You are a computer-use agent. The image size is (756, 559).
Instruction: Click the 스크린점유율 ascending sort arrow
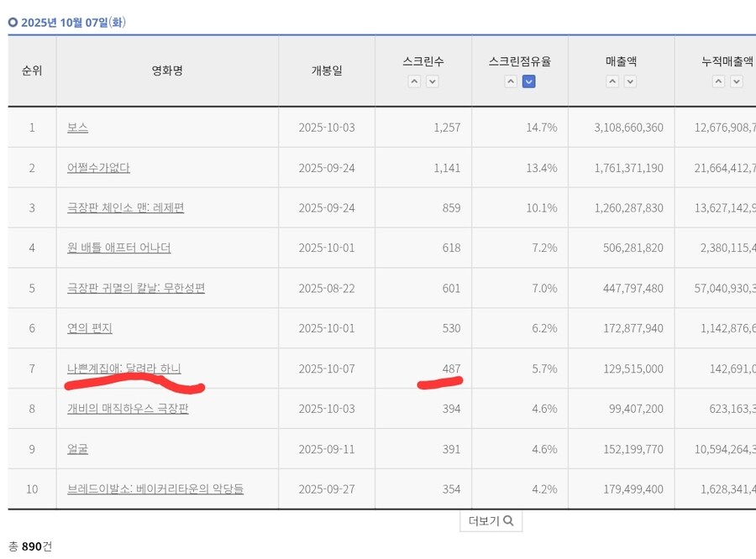[511, 81]
